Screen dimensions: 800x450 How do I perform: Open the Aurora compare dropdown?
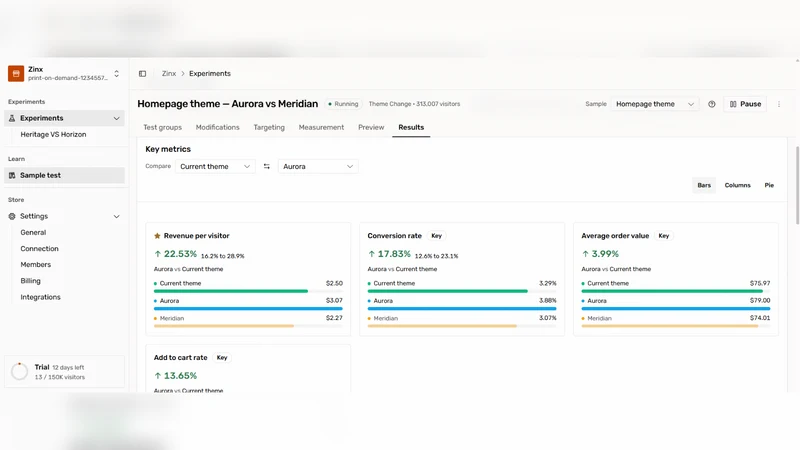coord(318,166)
